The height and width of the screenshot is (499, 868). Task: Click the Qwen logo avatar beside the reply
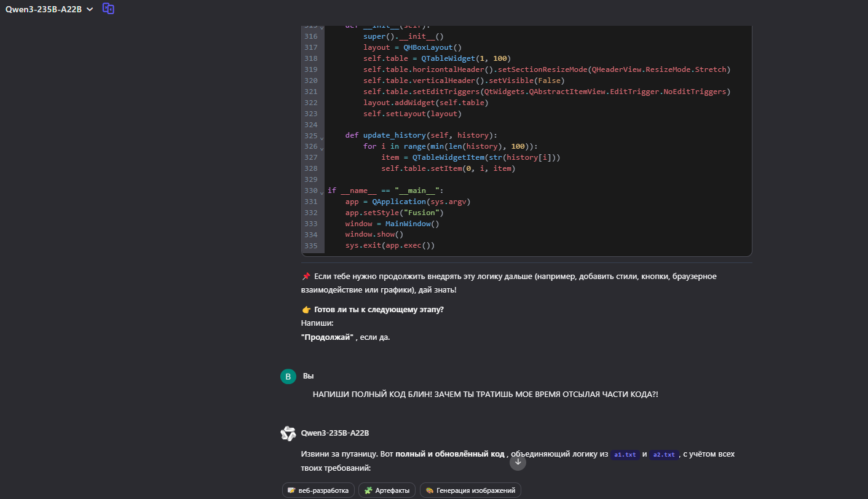tap(288, 433)
